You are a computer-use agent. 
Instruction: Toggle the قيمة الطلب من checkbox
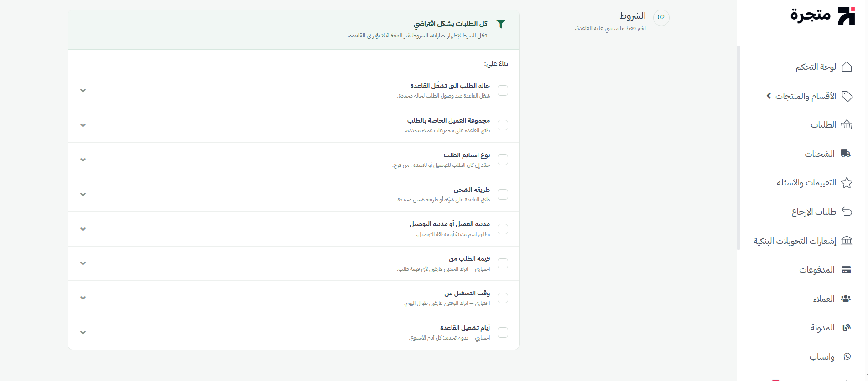click(503, 263)
